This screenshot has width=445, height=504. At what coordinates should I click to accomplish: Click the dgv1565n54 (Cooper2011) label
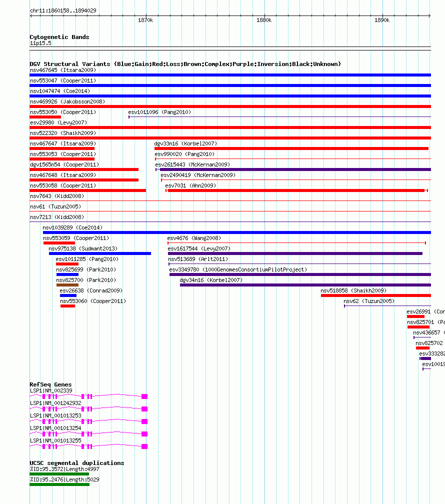point(64,164)
